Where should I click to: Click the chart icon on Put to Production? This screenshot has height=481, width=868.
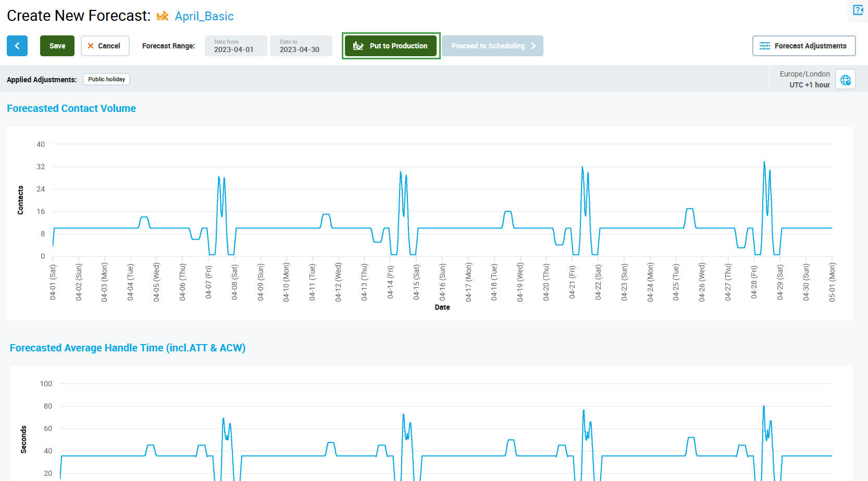click(x=358, y=46)
